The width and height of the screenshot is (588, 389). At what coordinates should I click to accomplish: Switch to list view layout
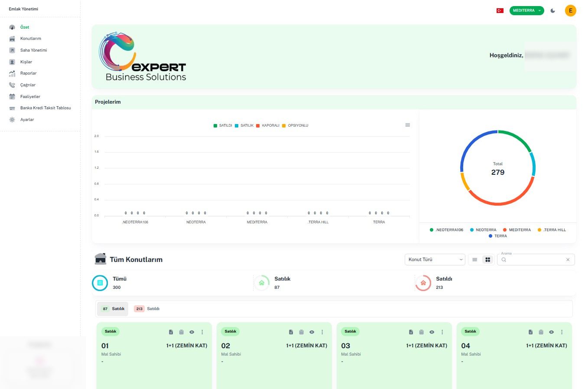click(474, 260)
